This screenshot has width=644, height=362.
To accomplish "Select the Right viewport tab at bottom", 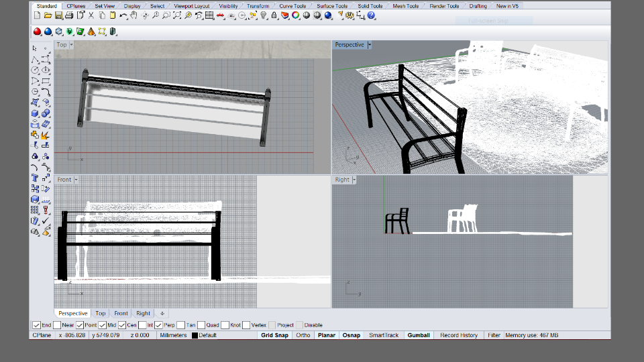I will coord(144,313).
